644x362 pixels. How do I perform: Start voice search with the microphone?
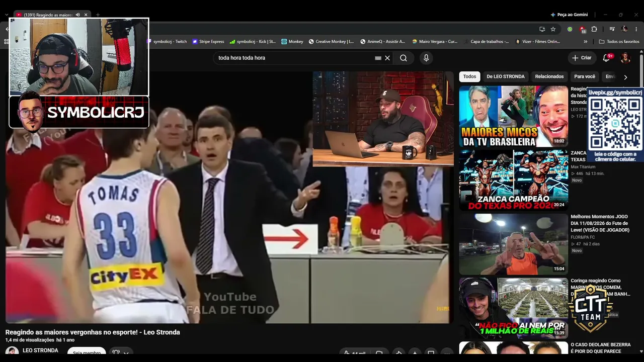[x=426, y=58]
